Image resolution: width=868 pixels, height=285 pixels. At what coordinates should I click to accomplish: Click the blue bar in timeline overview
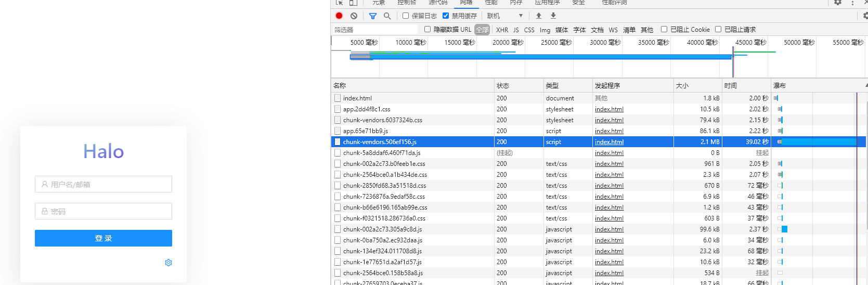tap(541, 57)
